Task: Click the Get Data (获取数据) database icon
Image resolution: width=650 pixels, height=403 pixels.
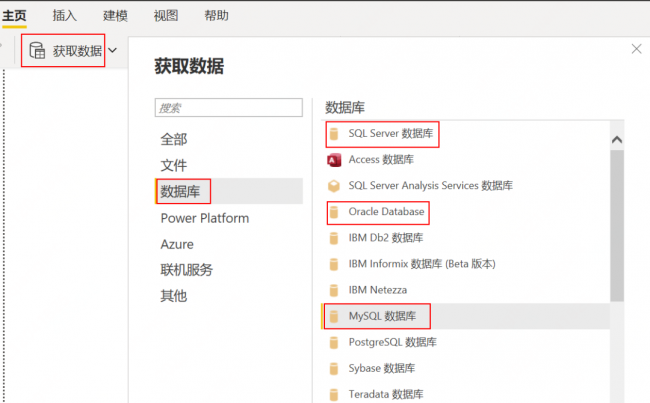Action: click(37, 51)
